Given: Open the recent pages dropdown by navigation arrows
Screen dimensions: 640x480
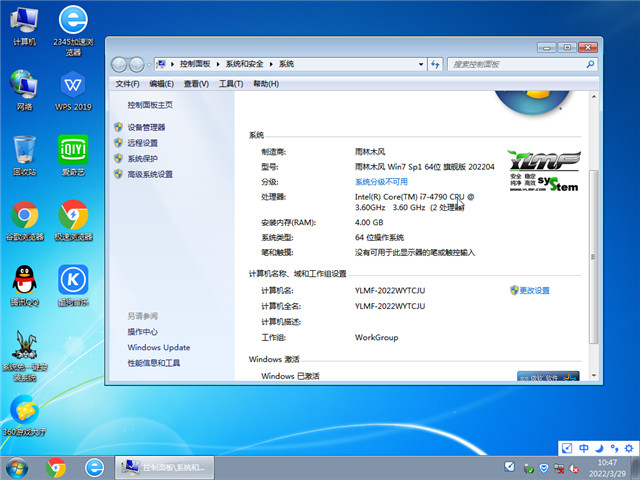Looking at the screenshot, I should 149,64.
